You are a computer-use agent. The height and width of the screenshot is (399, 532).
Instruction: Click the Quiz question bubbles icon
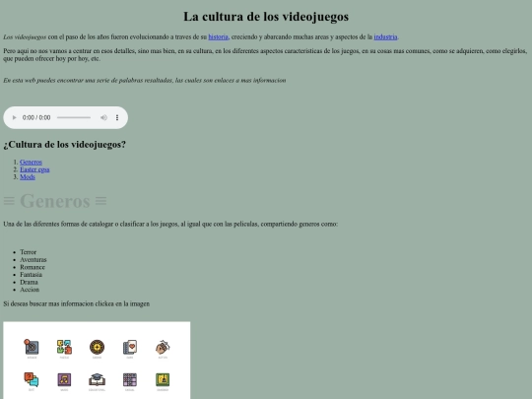point(32,379)
